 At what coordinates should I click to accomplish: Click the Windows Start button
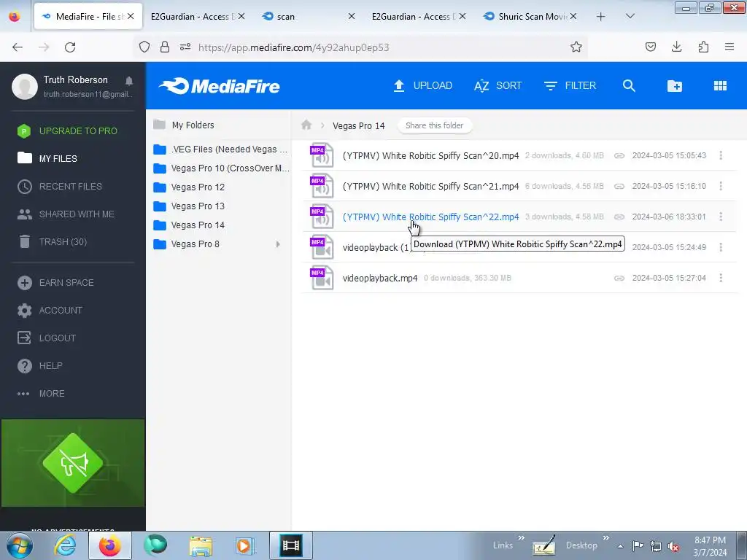click(19, 545)
